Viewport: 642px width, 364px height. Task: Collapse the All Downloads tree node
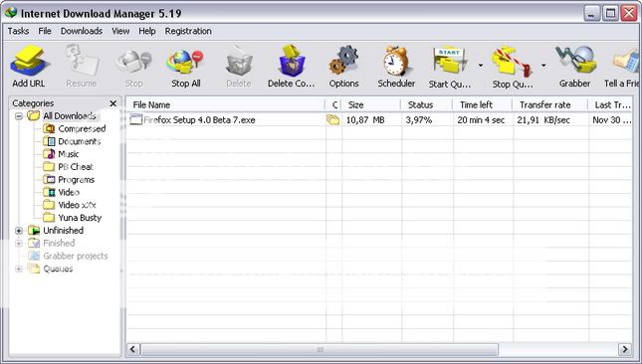pos(19,116)
